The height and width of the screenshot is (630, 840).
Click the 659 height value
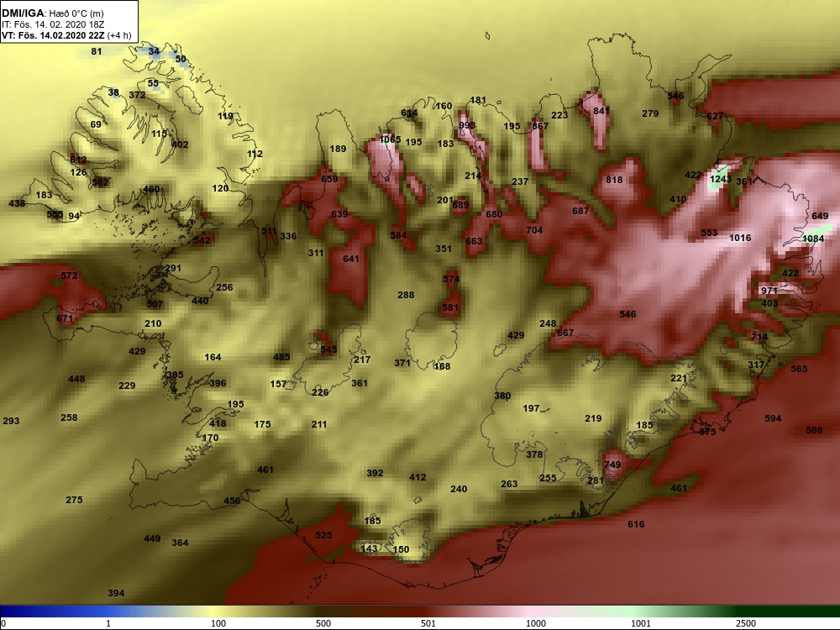pyautogui.click(x=329, y=179)
